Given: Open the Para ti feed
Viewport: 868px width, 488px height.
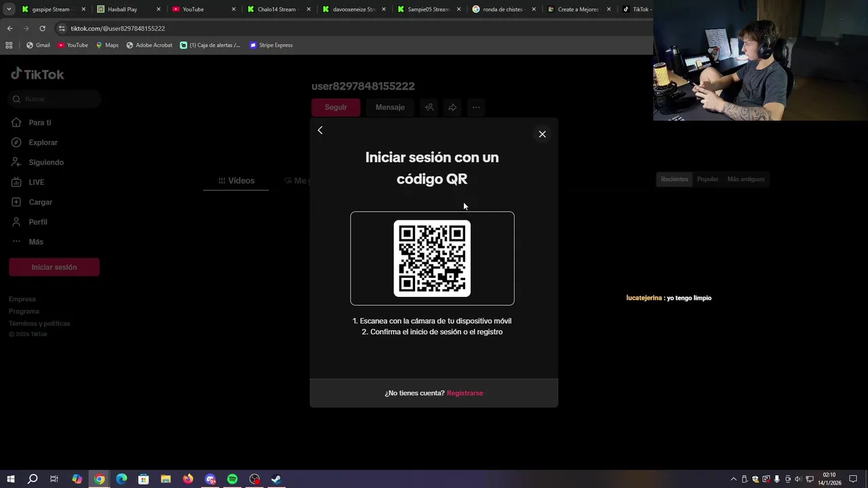Looking at the screenshot, I should point(39,123).
